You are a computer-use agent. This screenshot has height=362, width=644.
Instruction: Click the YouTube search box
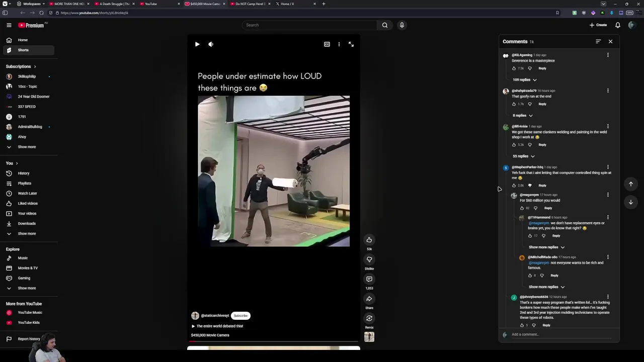(309, 25)
